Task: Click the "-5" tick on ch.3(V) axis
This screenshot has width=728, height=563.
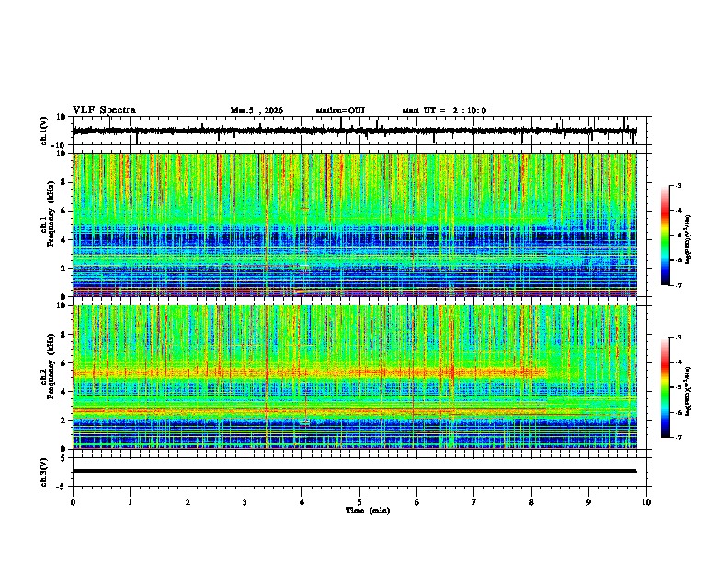Action: point(62,487)
